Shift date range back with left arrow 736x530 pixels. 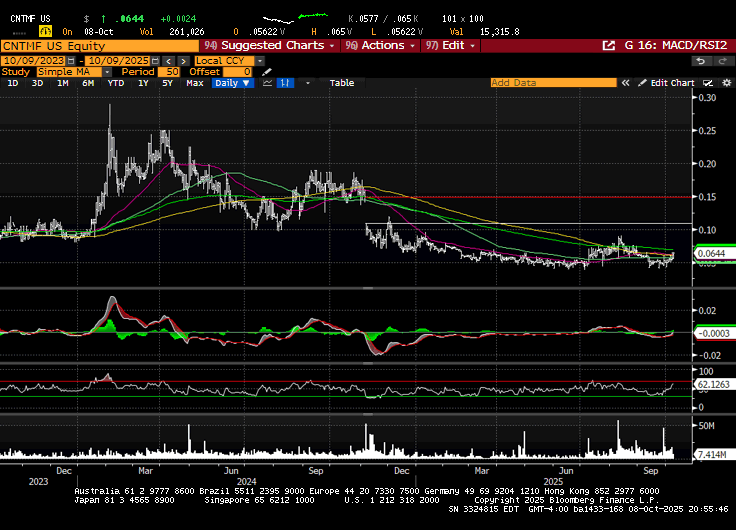pyautogui.click(x=169, y=61)
